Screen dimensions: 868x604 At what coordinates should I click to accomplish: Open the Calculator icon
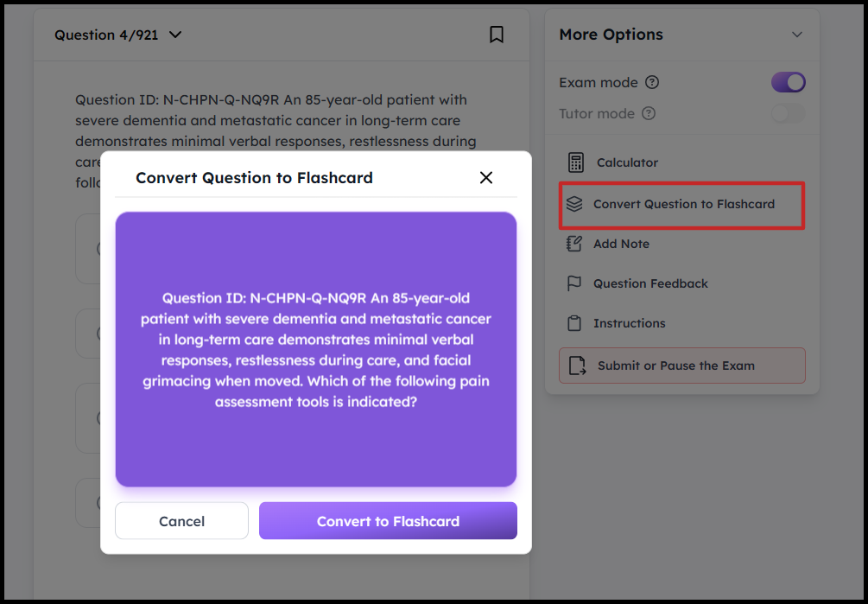point(575,162)
